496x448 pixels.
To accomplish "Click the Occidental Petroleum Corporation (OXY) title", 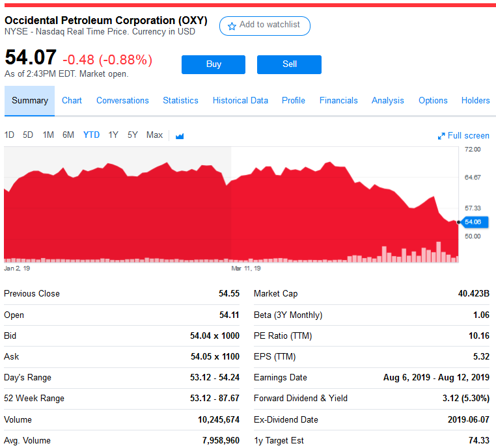I will tap(106, 21).
